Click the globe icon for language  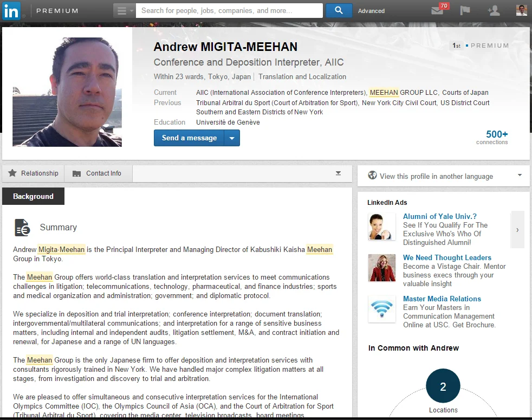coord(373,176)
